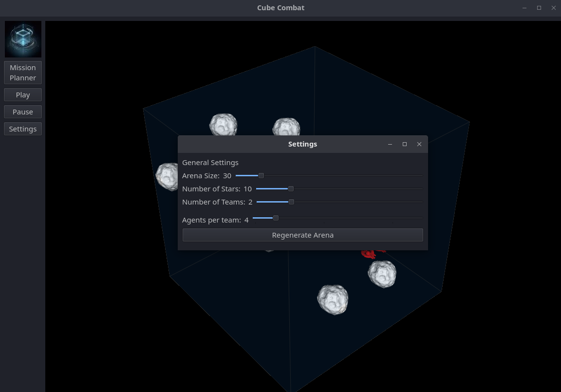
Task: Minimize the Cube Combat main window
Action: coord(524,8)
